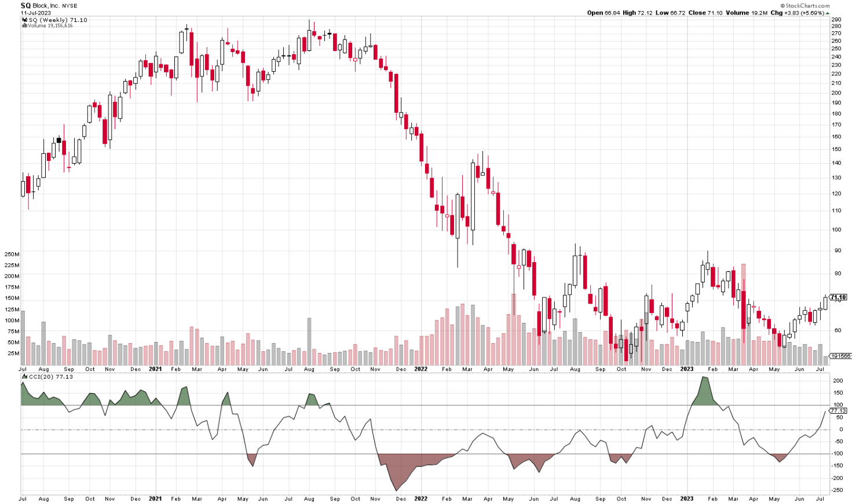Click the 191566 volume tag on right axis
Screen dimensions: 867x504
[840, 356]
